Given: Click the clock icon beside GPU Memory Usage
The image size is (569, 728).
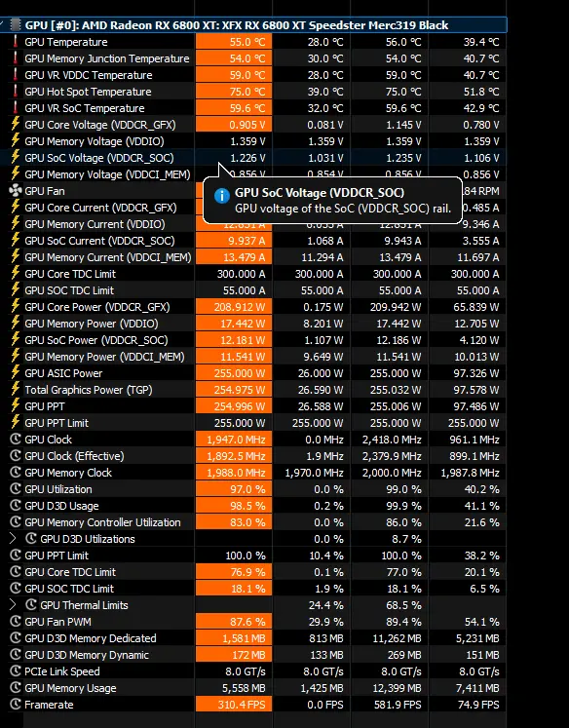Looking at the screenshot, I should coord(16,688).
